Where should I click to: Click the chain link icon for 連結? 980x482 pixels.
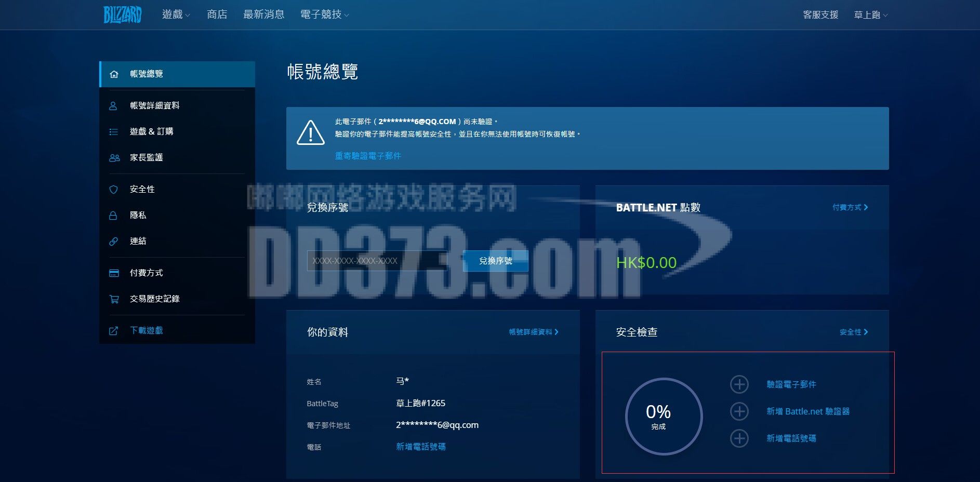pyautogui.click(x=113, y=242)
